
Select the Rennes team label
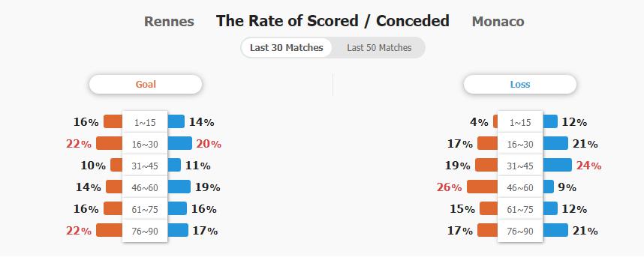(169, 21)
